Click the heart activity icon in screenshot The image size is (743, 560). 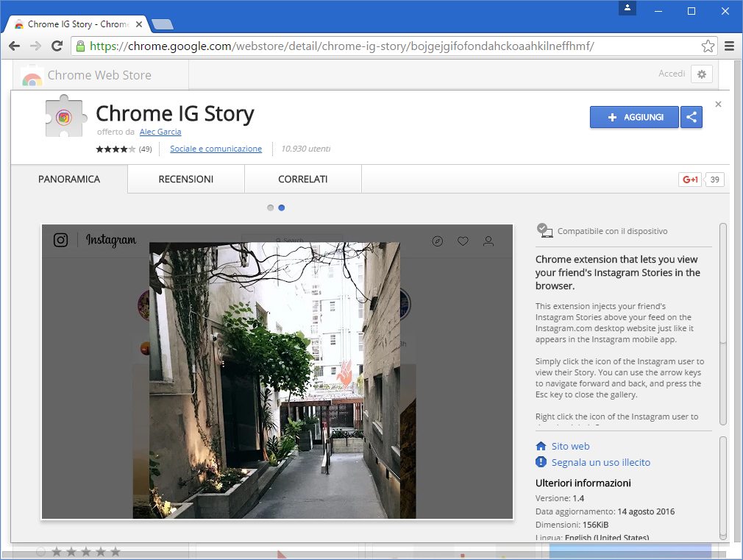(x=463, y=241)
